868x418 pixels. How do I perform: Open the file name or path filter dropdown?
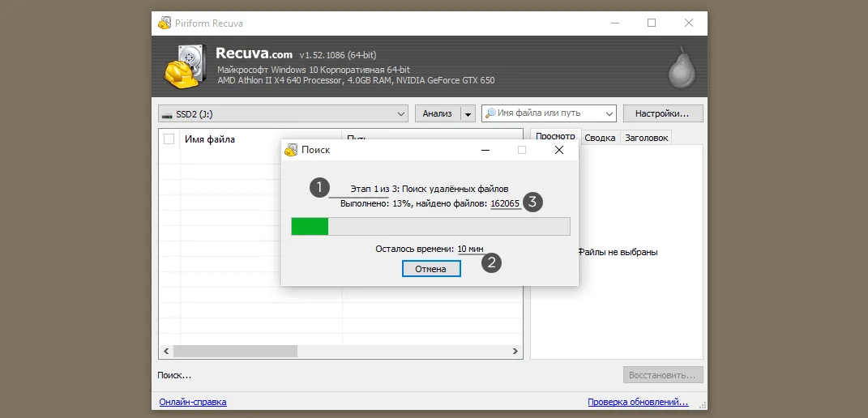click(x=609, y=114)
